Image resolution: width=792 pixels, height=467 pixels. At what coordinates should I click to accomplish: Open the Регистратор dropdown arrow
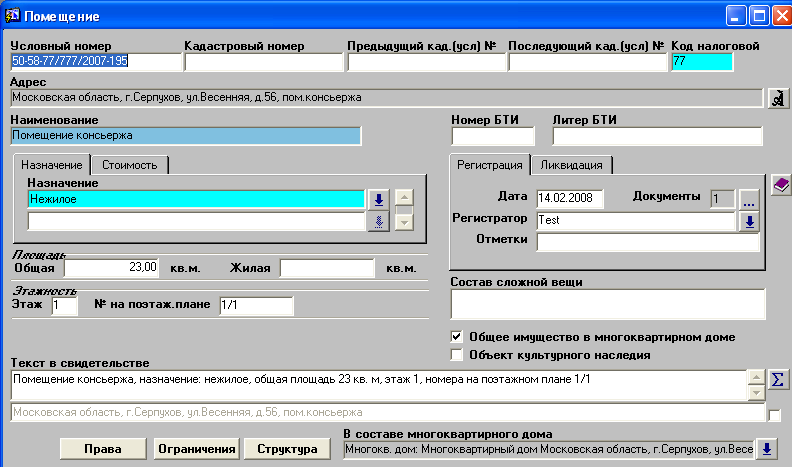tap(750, 221)
